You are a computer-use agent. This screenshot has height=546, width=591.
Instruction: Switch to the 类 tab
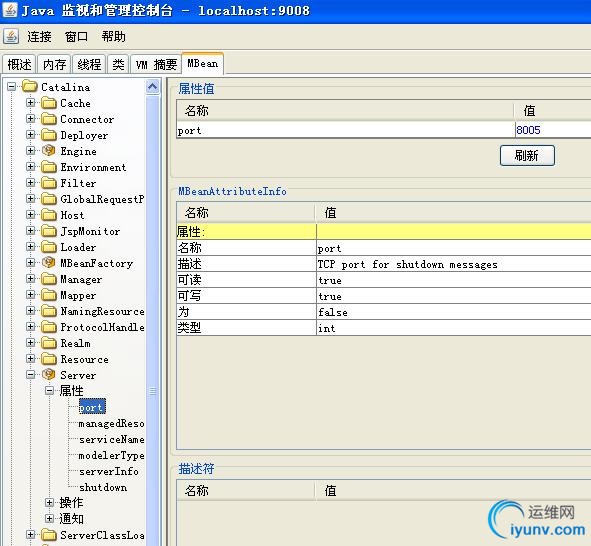click(x=118, y=64)
